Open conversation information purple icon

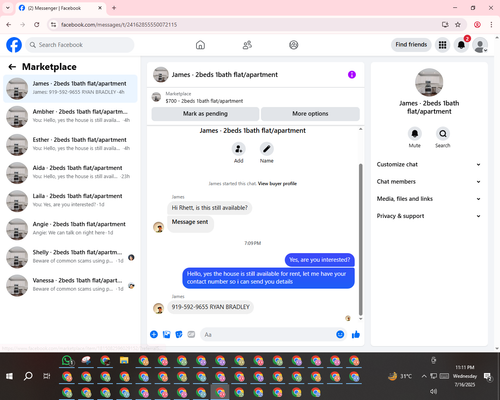[352, 75]
